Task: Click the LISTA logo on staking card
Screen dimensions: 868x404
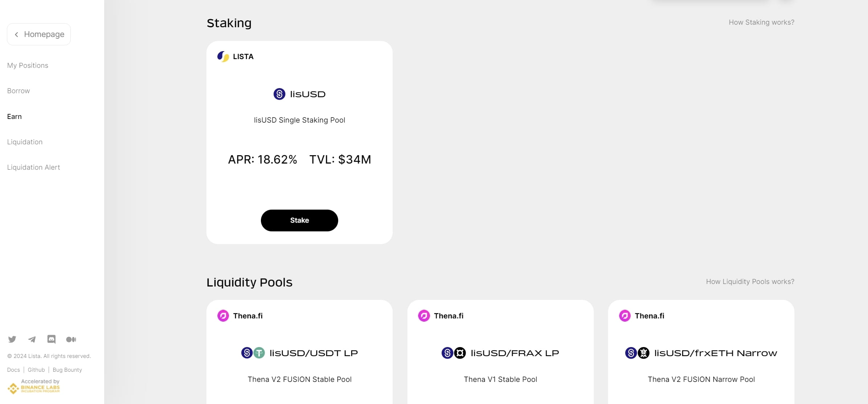Action: [x=223, y=57]
